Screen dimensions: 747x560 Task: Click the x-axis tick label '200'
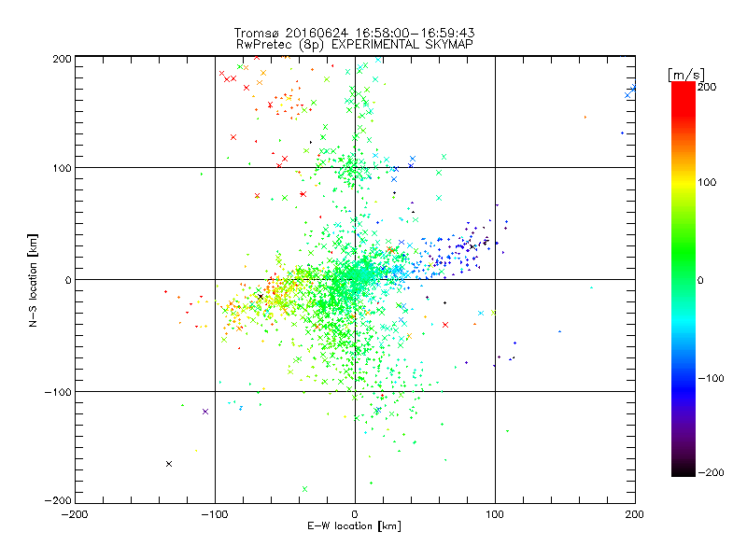point(635,514)
